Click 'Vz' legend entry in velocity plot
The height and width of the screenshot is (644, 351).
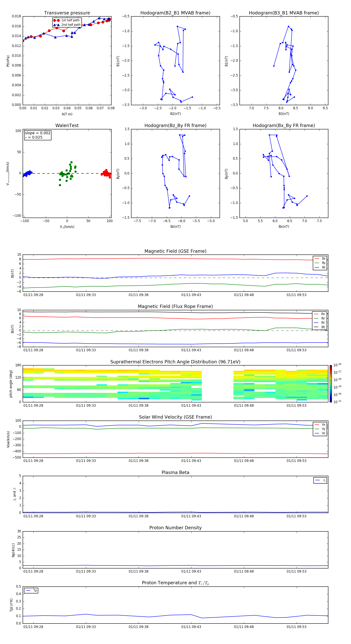click(320, 433)
